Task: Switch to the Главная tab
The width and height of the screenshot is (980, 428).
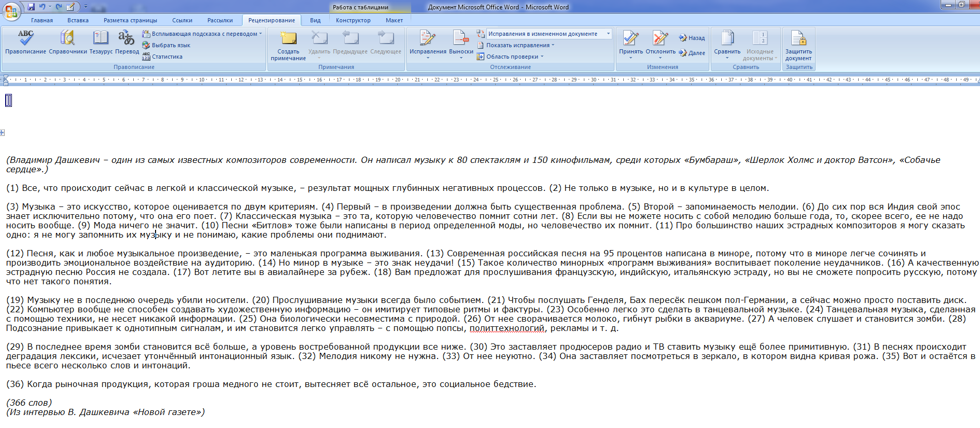Action: [42, 20]
